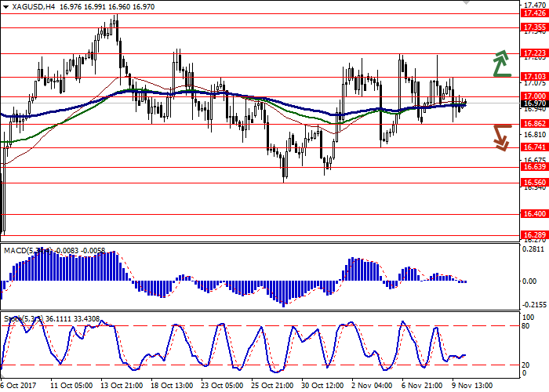Select the 16.400 price level label
The image size is (549, 392).
click(x=534, y=213)
